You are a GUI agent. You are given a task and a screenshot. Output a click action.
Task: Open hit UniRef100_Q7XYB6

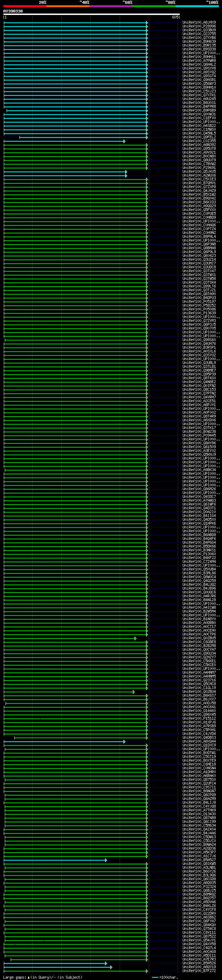(x=199, y=38)
